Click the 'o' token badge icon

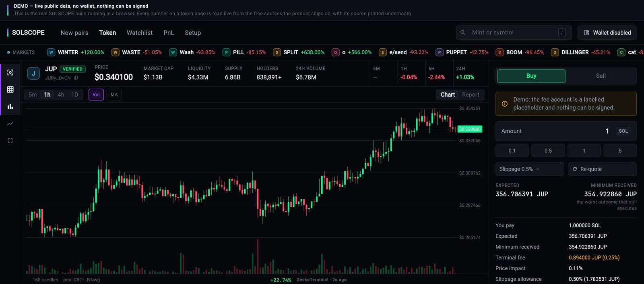336,52
